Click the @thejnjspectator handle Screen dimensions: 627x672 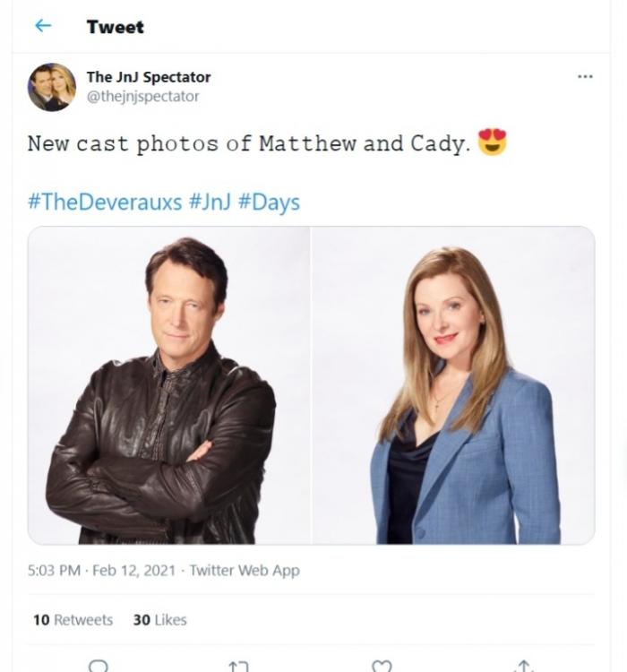pos(142,97)
